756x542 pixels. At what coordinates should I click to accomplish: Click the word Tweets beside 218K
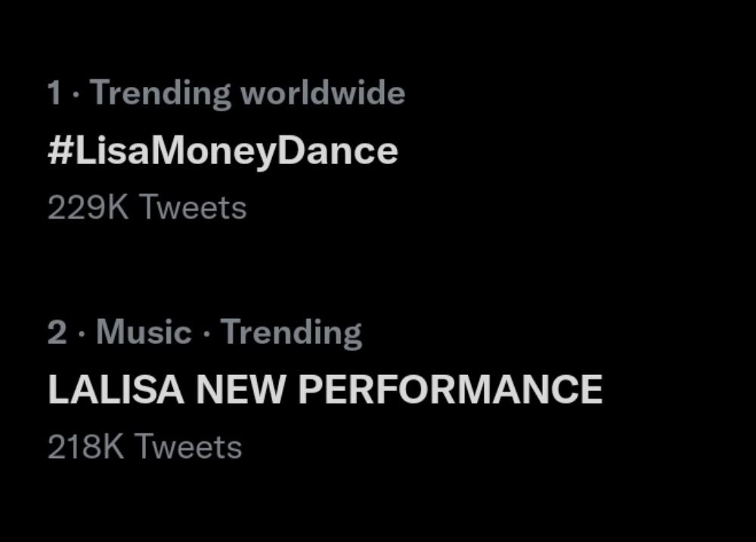tap(189, 447)
